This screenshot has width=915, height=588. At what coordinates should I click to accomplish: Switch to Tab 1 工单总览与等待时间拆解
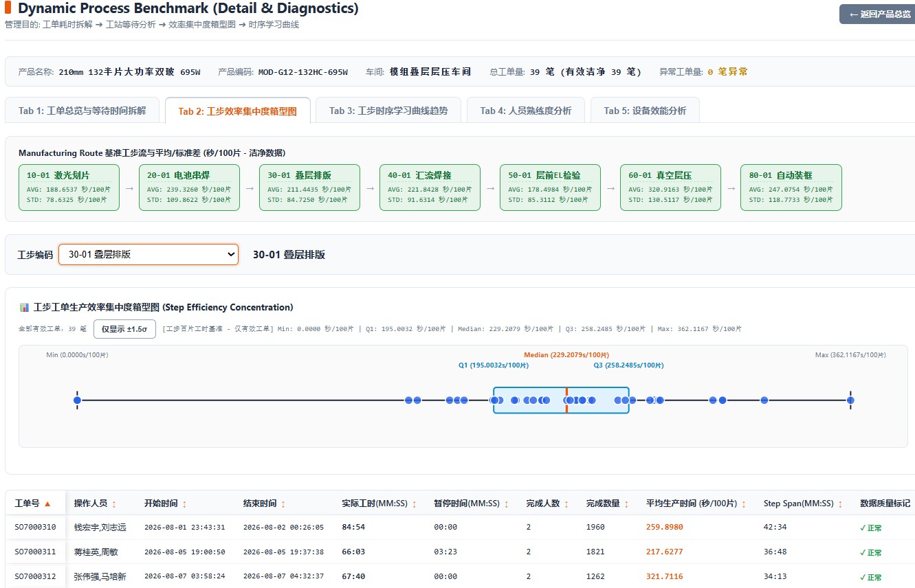point(82,111)
